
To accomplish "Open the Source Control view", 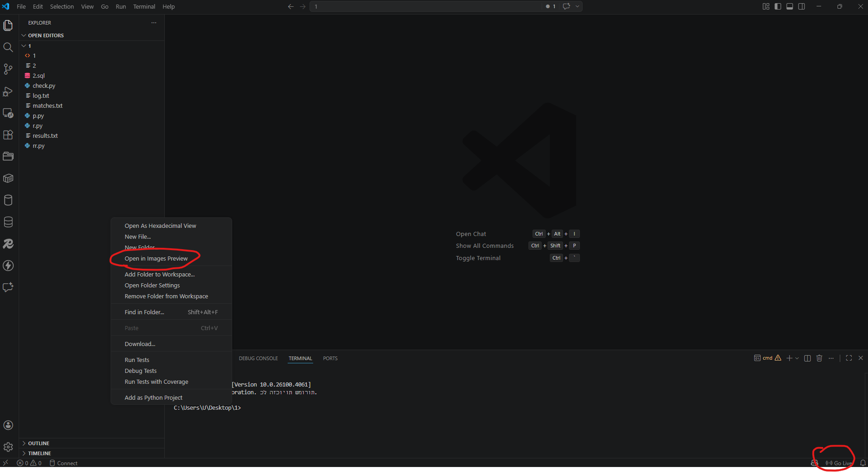I will tap(8, 69).
